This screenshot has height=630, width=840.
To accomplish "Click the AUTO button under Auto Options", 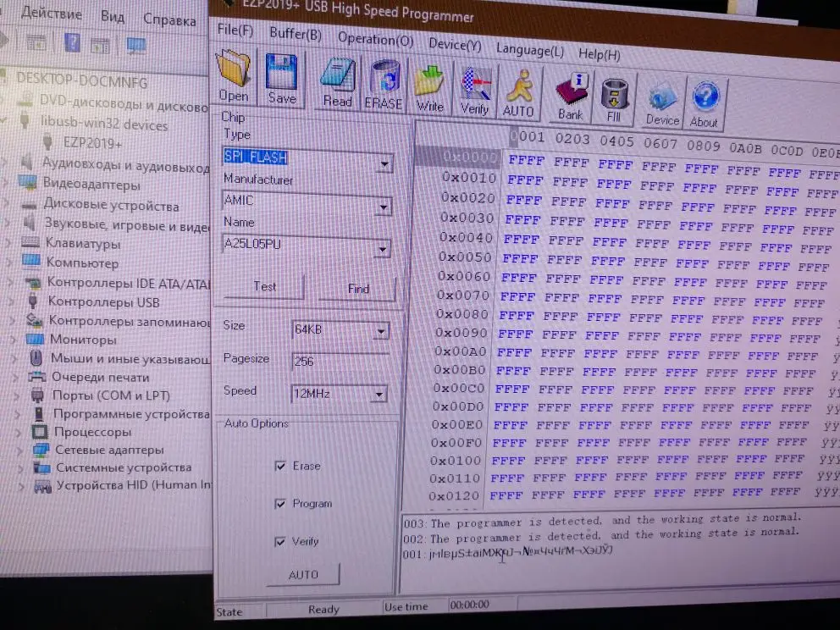I will pyautogui.click(x=303, y=575).
